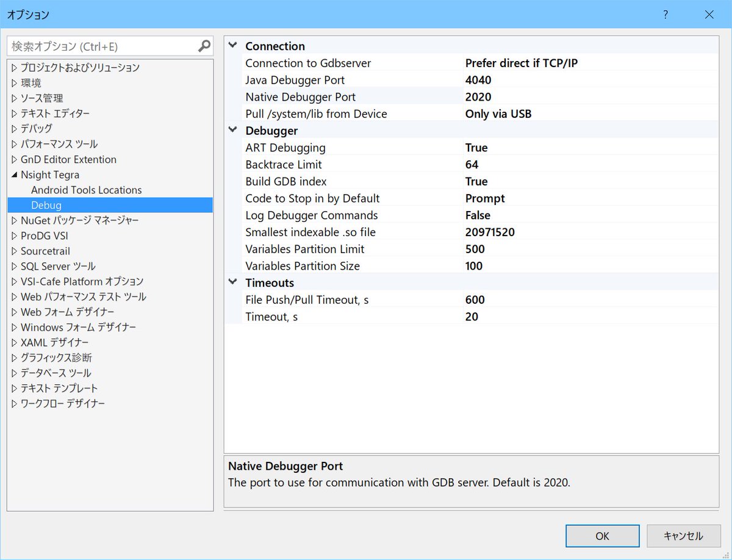732x560 pixels.
Task: Select Log Debugger Commands property
Action: pyautogui.click(x=312, y=215)
